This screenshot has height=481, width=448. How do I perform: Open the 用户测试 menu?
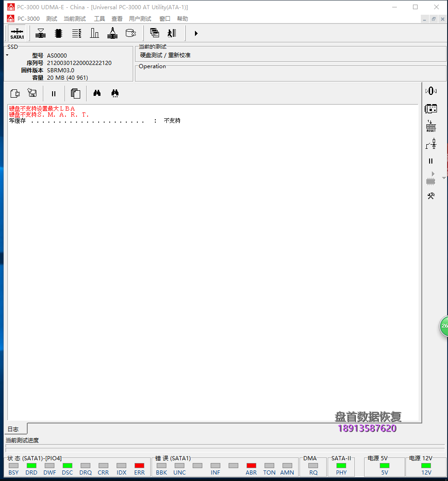tap(140, 19)
